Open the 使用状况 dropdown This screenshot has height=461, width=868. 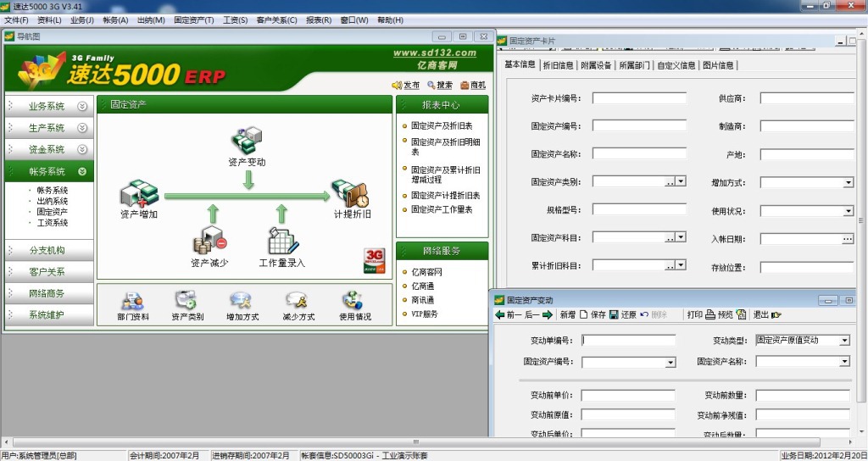point(848,211)
